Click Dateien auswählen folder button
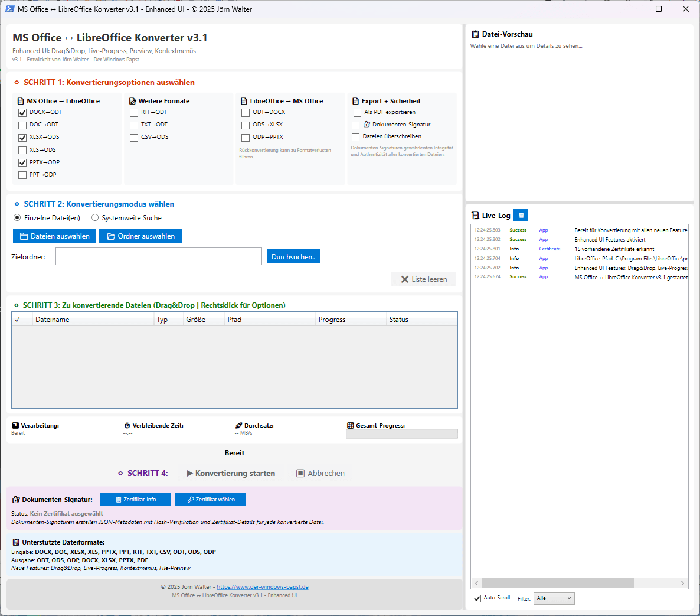 coord(54,236)
